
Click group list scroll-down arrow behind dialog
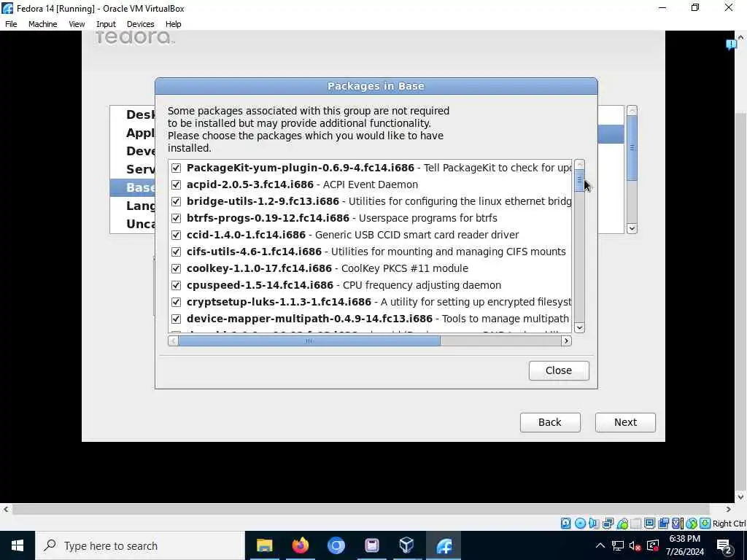632,228
